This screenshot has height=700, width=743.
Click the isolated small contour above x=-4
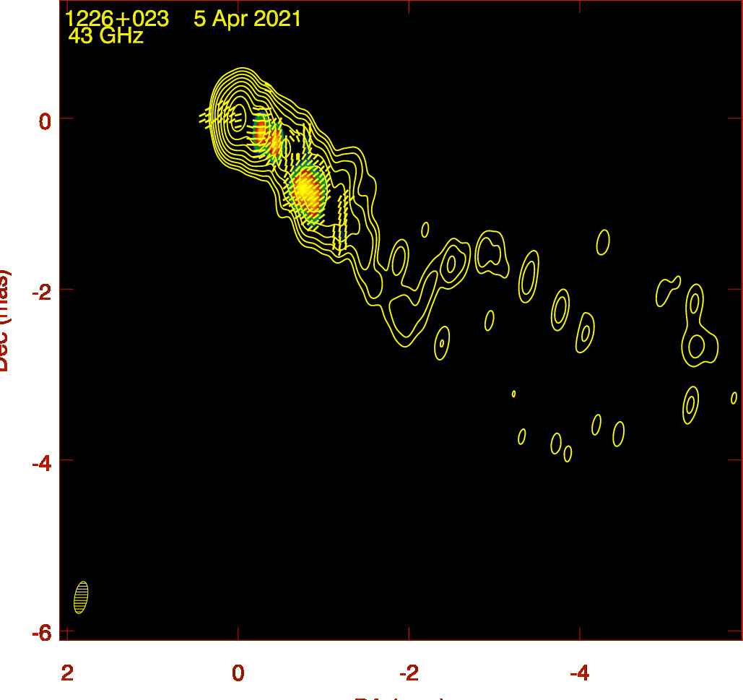(x=603, y=242)
